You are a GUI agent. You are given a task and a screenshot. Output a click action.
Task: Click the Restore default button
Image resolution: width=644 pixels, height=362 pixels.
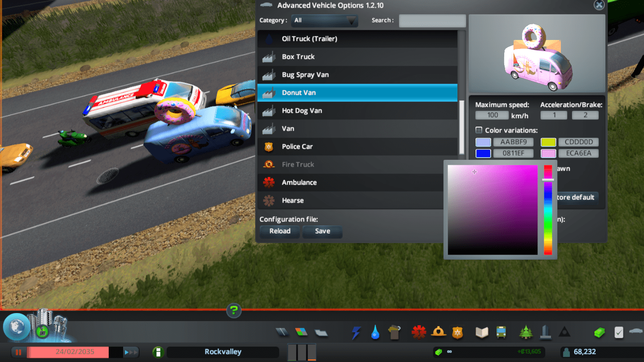(577, 198)
